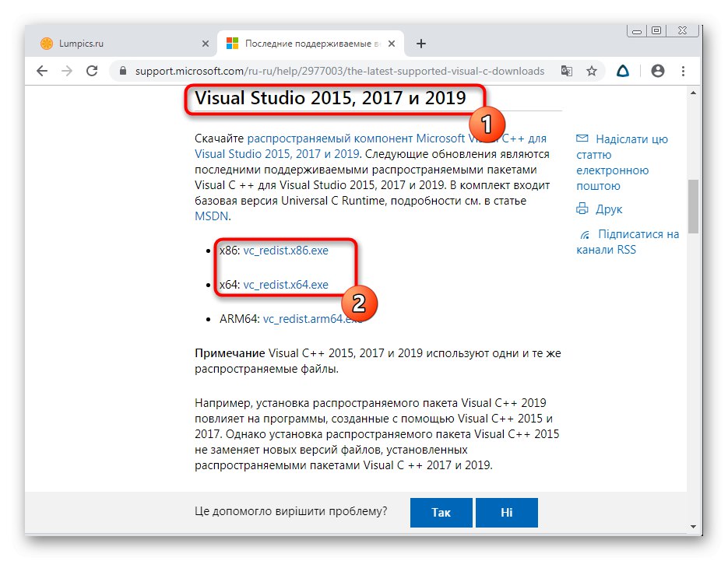Open the MSDN link

click(x=211, y=216)
